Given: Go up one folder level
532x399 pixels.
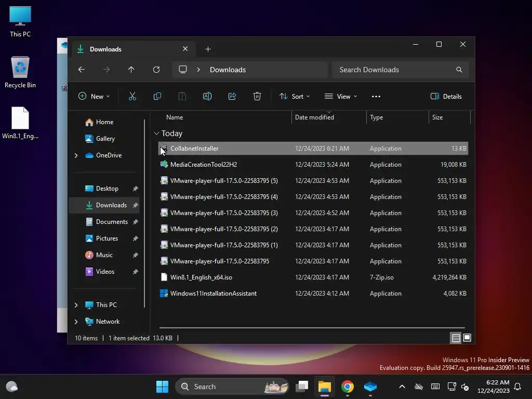Looking at the screenshot, I should [x=131, y=70].
